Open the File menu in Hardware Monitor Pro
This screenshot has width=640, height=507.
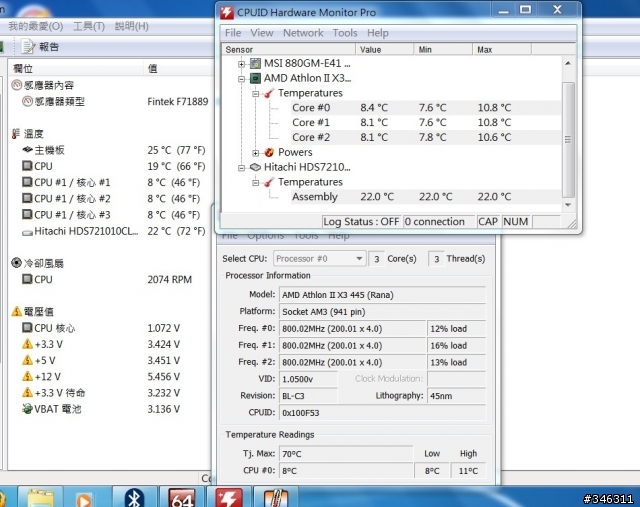233,33
